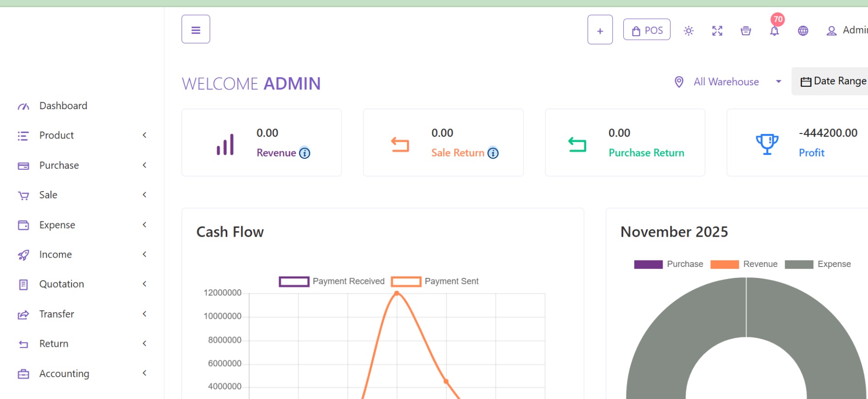Screen dimensions: 868x399
Task: Switch theme with the sun icon
Action: 688,31
